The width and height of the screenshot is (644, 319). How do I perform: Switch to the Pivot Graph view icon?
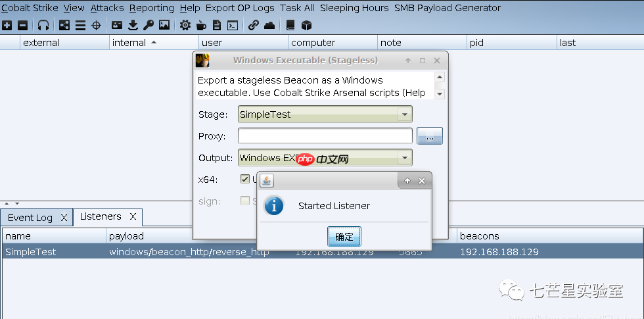pyautogui.click(x=64, y=26)
